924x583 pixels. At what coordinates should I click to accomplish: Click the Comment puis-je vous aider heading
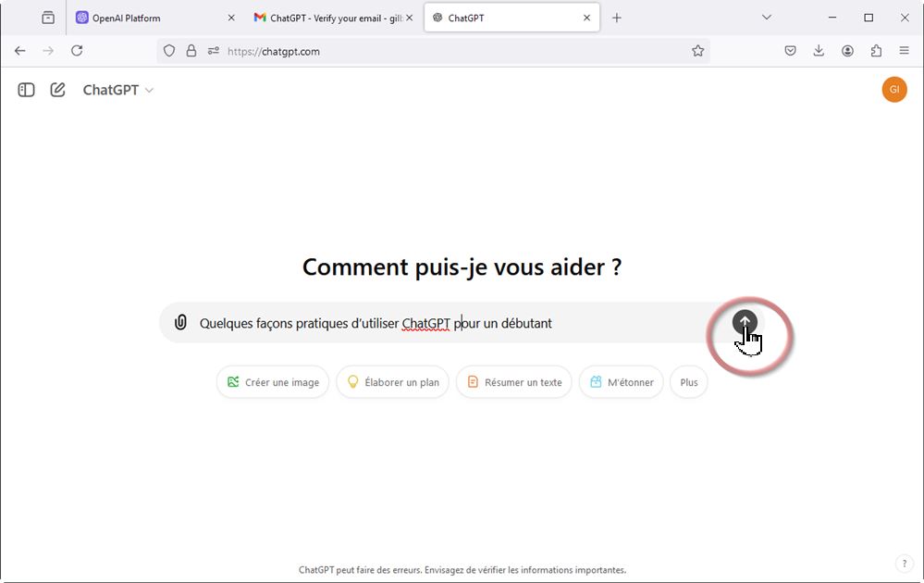tap(462, 267)
